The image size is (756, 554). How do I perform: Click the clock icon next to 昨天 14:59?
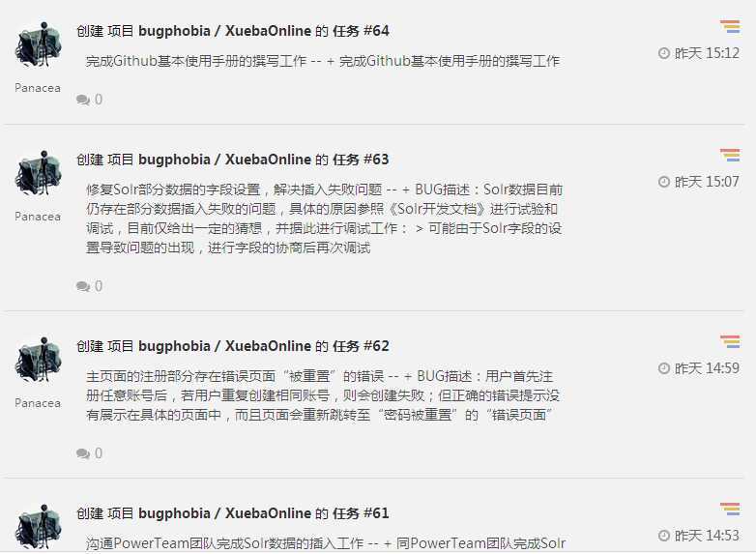(x=664, y=368)
